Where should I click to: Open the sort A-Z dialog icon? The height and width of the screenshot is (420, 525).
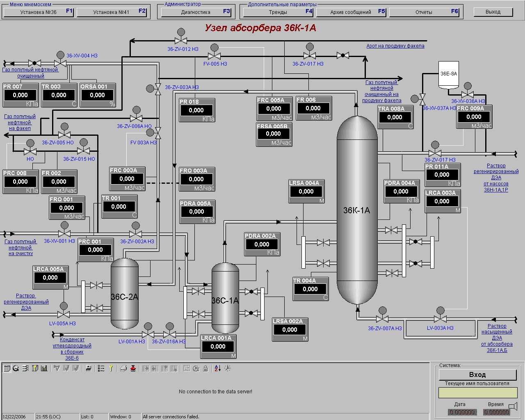[217, 368]
